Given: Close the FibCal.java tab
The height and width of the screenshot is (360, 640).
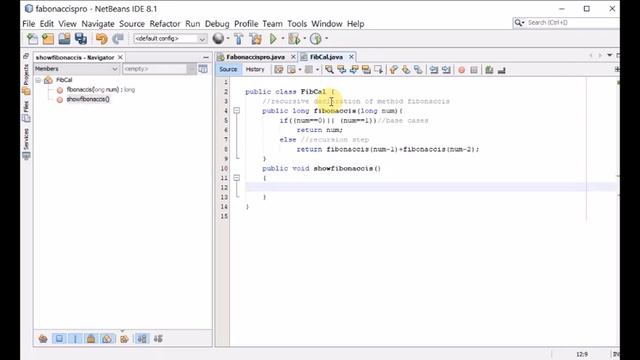Looking at the screenshot, I should [351, 57].
